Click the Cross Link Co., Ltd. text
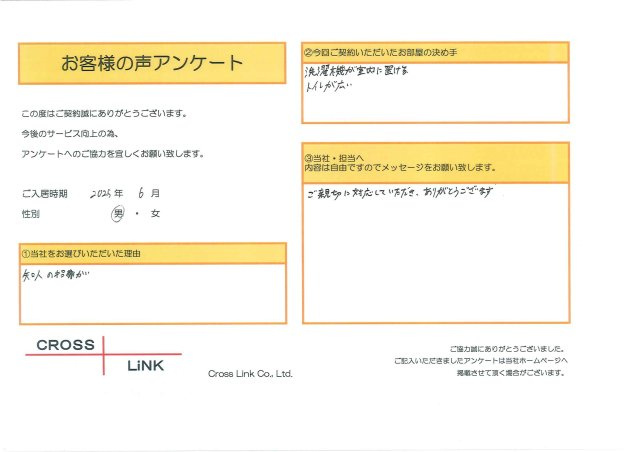640x452 pixels. click(x=250, y=374)
